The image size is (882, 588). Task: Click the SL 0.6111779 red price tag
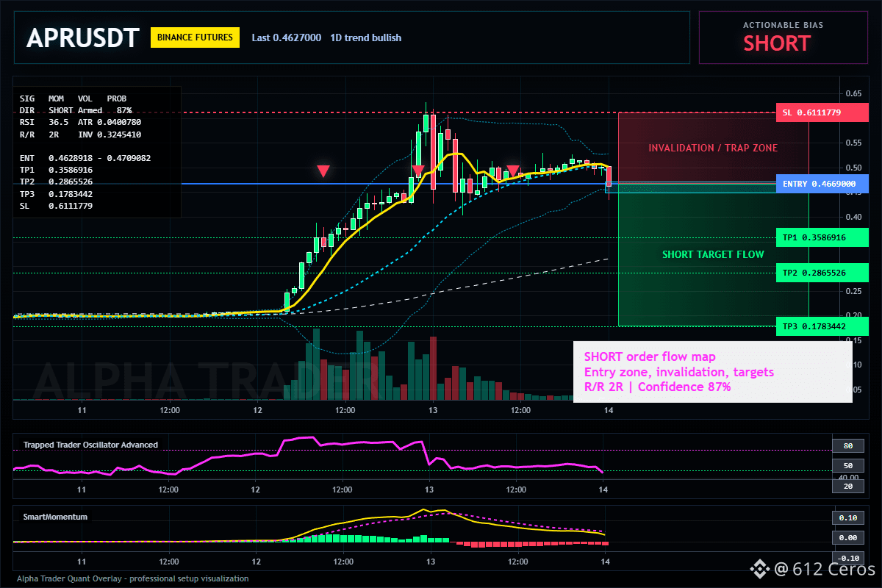pyautogui.click(x=822, y=112)
